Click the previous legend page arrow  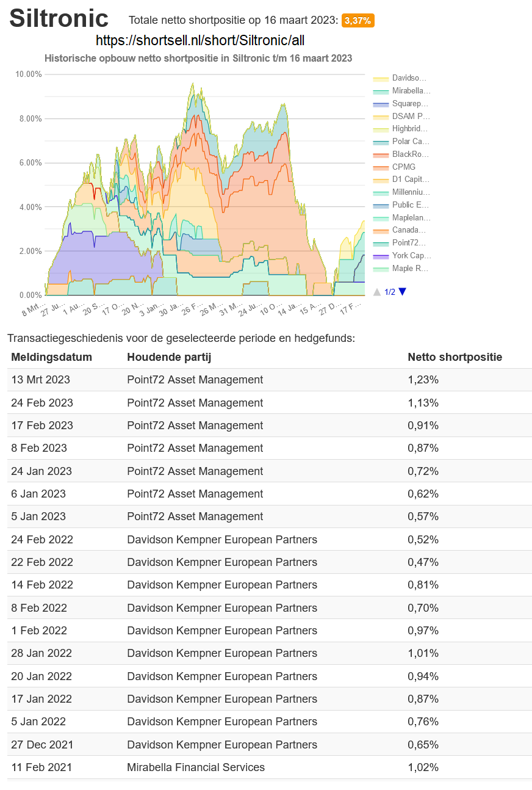click(x=377, y=292)
